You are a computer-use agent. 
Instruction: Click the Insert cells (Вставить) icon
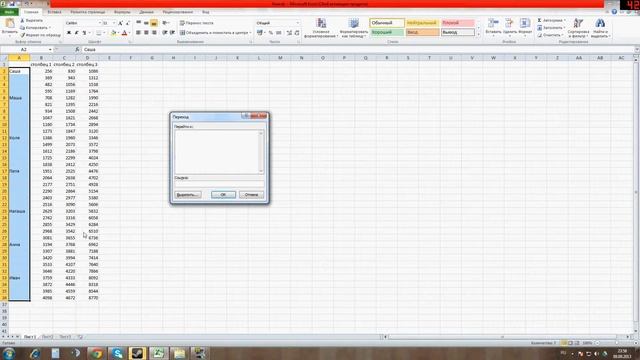493,24
